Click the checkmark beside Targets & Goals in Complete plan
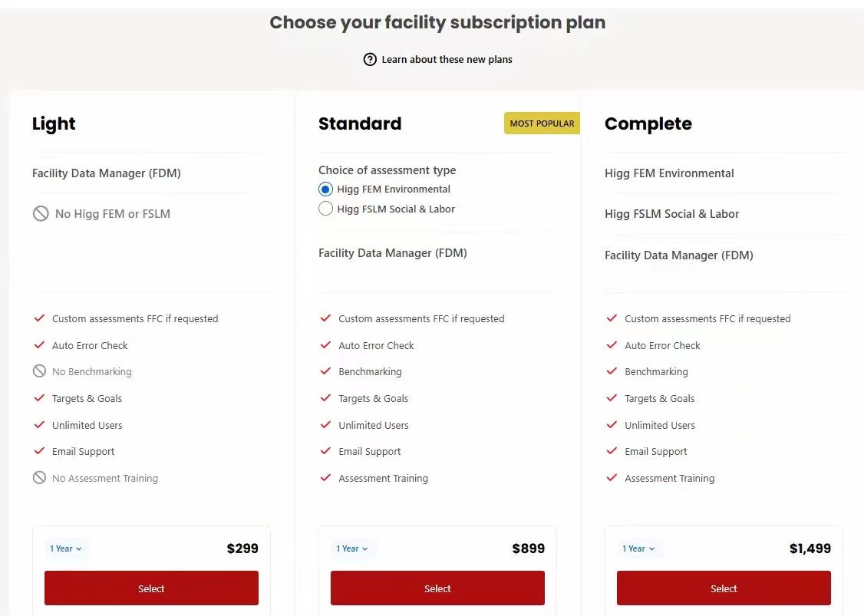This screenshot has width=864, height=616. point(612,398)
